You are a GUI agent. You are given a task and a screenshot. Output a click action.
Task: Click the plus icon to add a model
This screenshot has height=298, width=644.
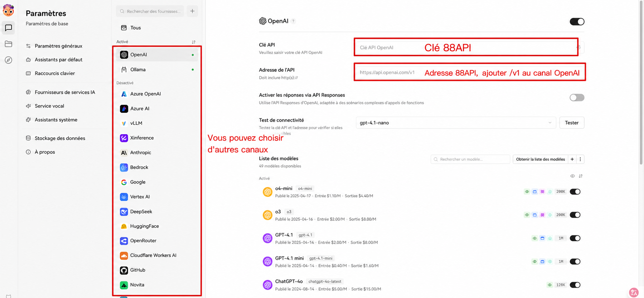tap(572, 159)
